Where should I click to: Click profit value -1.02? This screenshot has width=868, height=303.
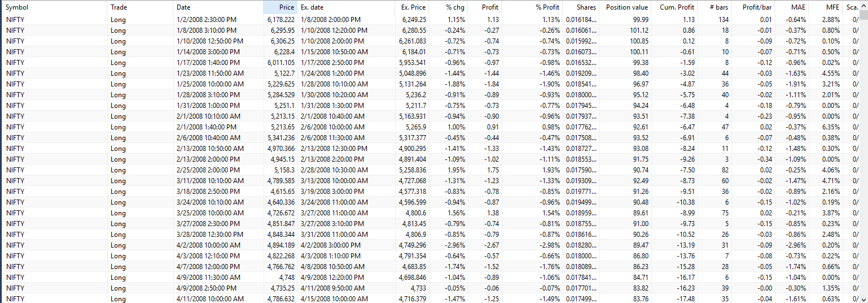pos(492,159)
